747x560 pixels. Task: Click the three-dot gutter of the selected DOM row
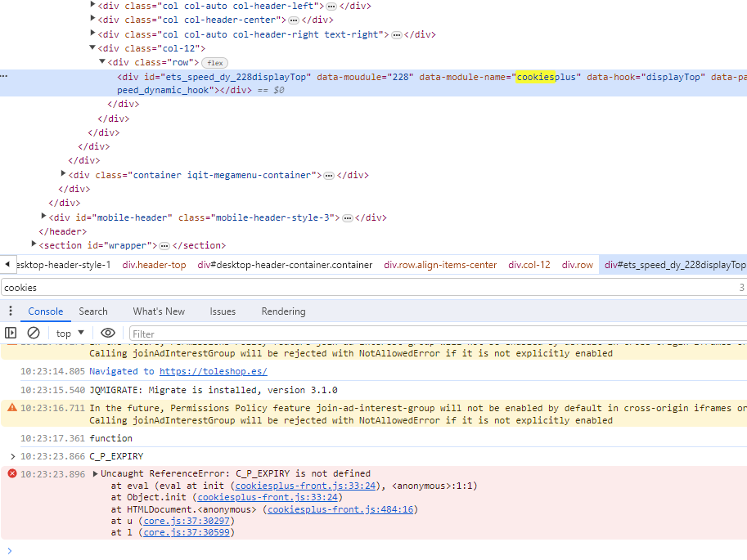click(x=4, y=76)
